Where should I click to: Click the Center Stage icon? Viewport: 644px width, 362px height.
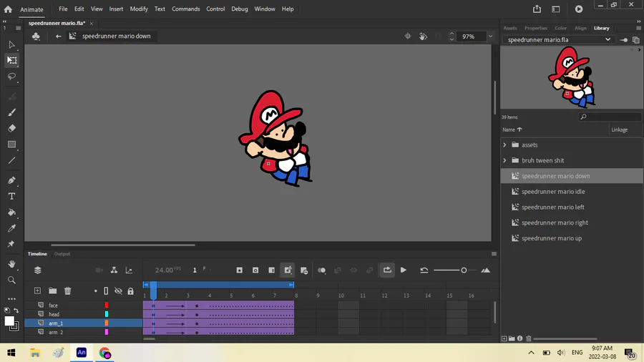[x=407, y=36]
